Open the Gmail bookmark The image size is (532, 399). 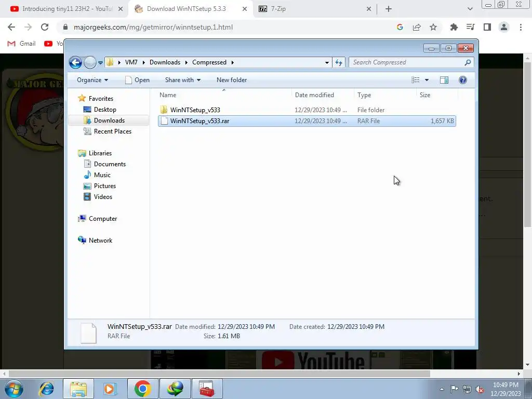21,44
